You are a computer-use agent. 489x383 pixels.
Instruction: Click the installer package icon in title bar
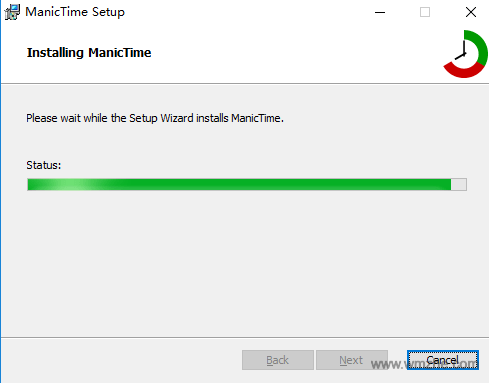(12, 12)
